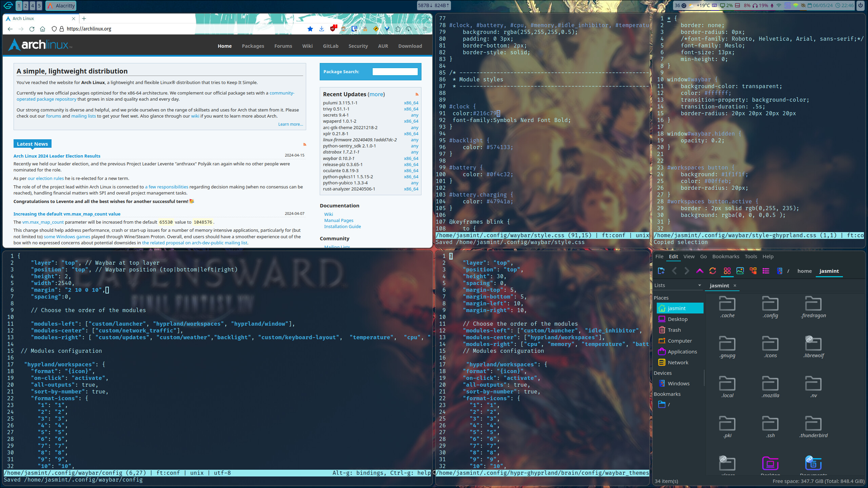Click the tracking protection shield in Firefox
868x488 pixels.
pyautogui.click(x=54, y=29)
